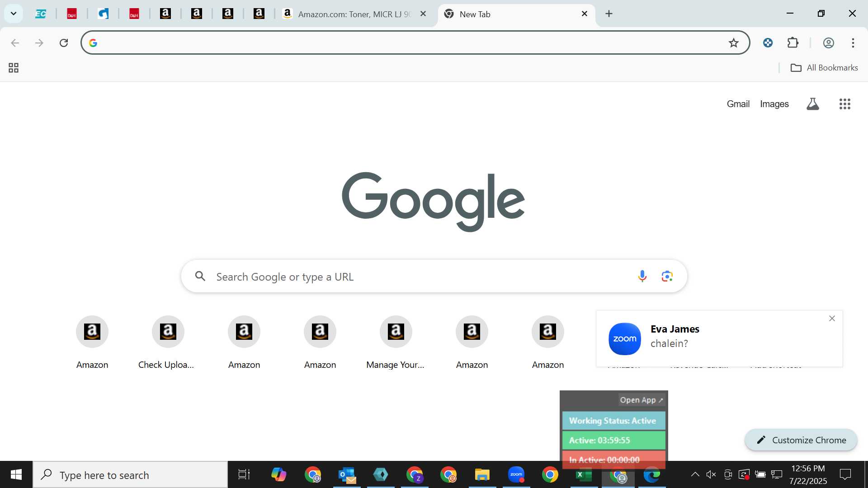The height and width of the screenshot is (488, 868).
Task: Open the Search Labs flask icon
Action: click(812, 104)
